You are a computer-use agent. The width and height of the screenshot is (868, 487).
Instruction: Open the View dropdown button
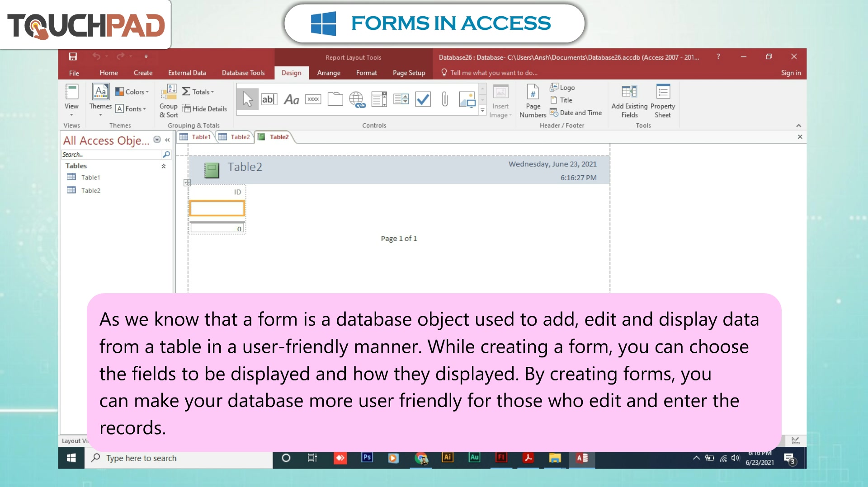point(71,100)
